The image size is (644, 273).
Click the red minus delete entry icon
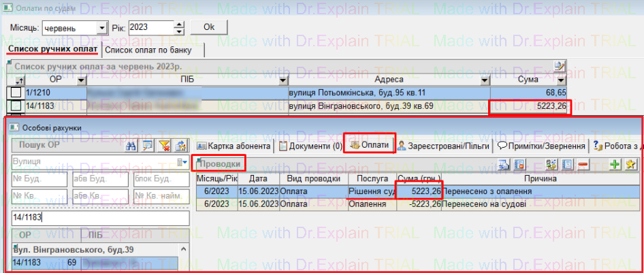coord(583,164)
